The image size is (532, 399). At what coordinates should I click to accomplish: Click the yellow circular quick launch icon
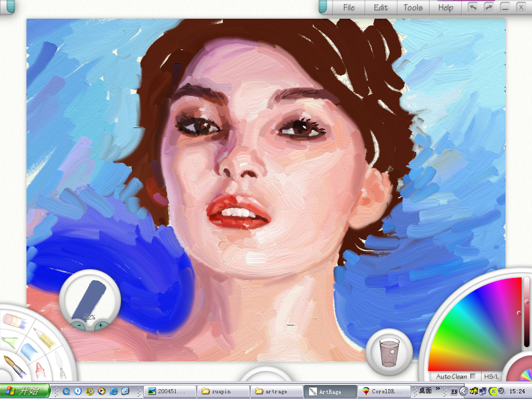coord(90,391)
